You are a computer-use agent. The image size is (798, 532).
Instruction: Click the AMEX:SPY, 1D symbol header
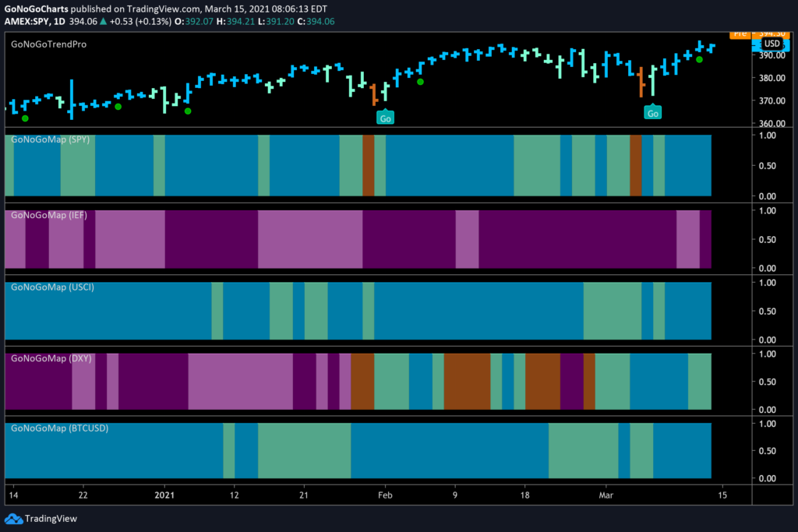pos(35,21)
